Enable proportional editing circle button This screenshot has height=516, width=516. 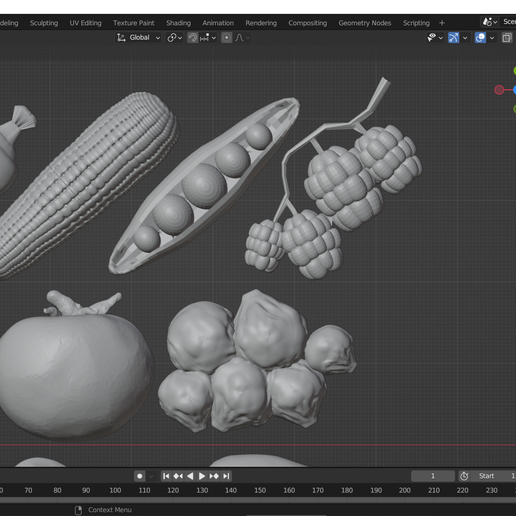point(227,38)
